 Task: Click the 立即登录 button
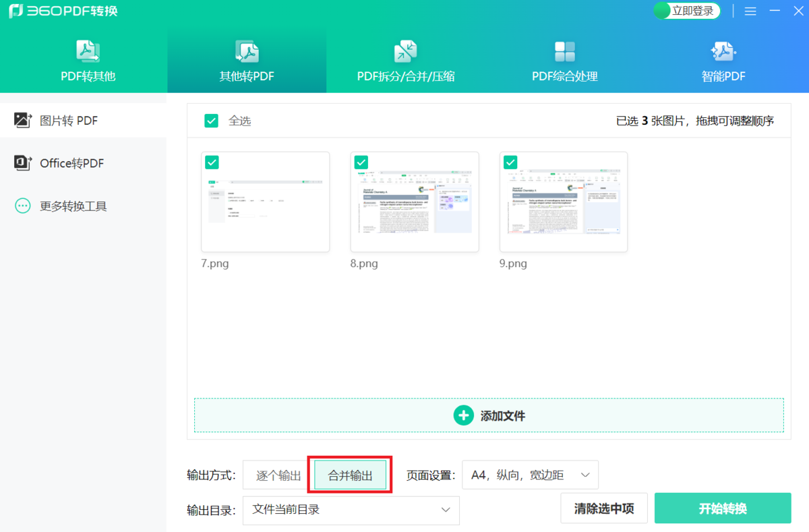[x=687, y=11]
